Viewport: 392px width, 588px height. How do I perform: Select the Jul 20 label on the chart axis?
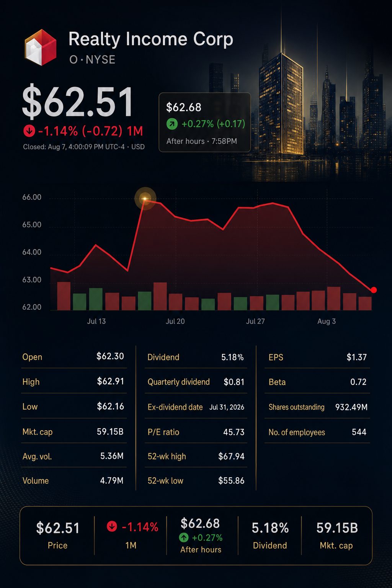tap(175, 321)
